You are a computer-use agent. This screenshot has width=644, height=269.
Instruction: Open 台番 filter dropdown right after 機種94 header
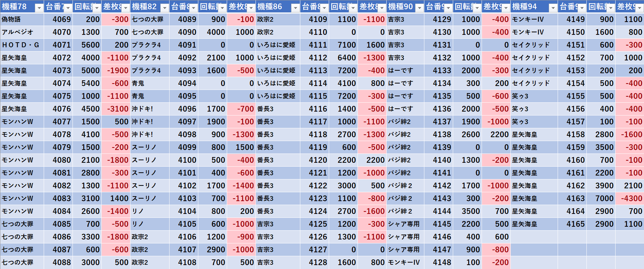click(x=581, y=7)
